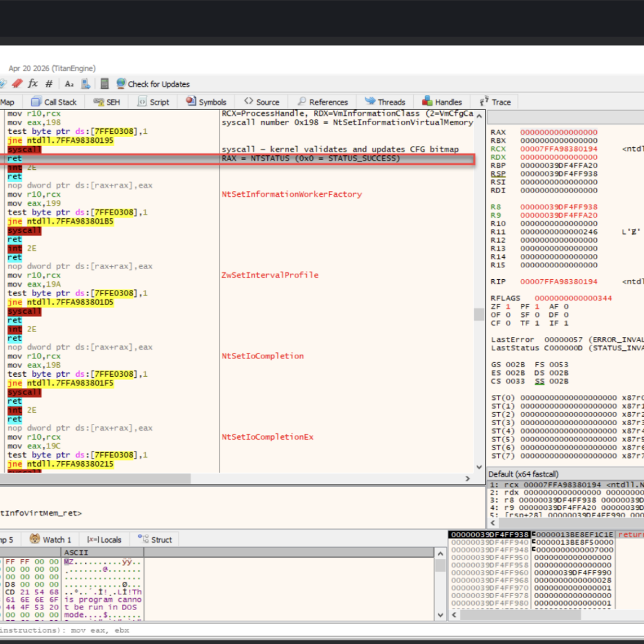The width and height of the screenshot is (644, 644).
Task: Click the # variables toolbar icon
Action: [x=49, y=84]
